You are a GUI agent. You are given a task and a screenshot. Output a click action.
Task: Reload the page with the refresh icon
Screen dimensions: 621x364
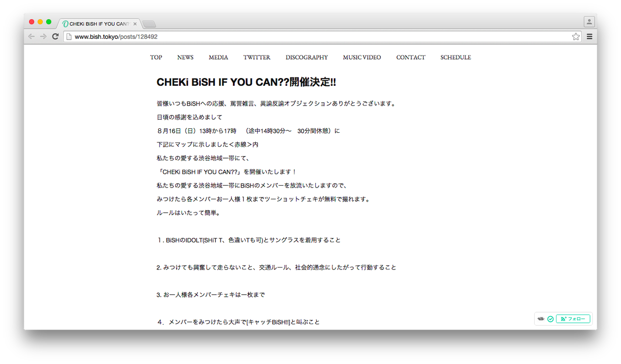[55, 36]
